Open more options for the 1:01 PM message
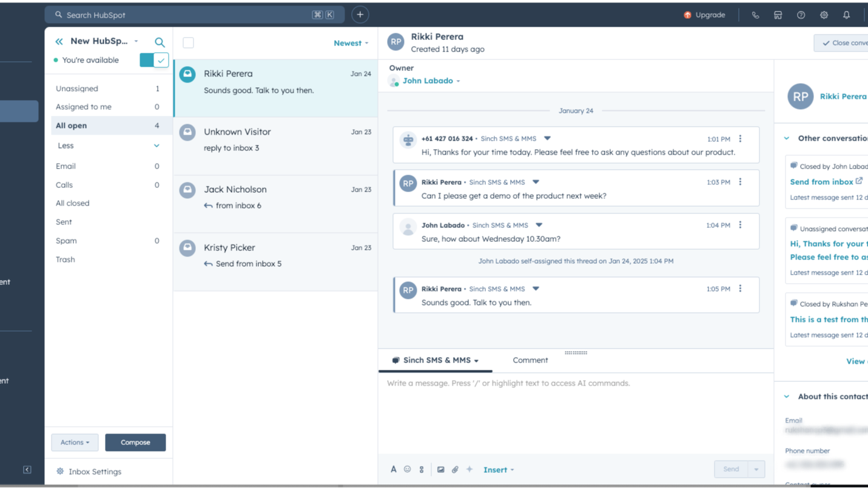 [740, 139]
